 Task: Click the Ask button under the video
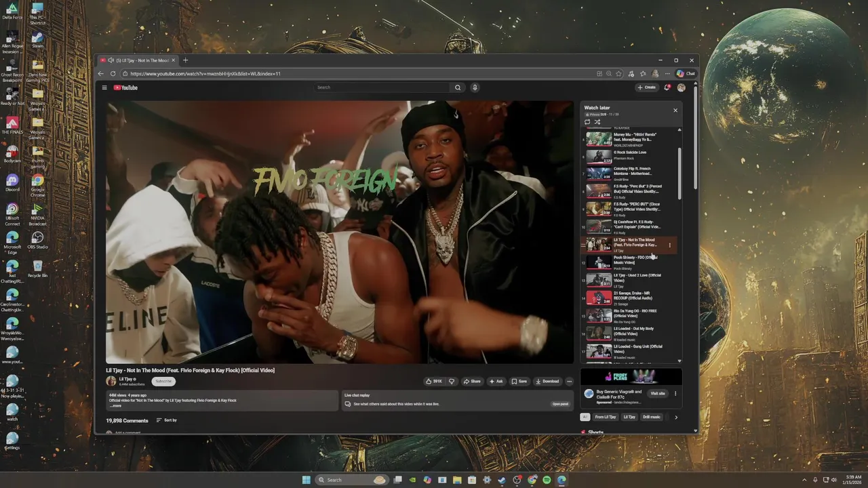point(496,381)
